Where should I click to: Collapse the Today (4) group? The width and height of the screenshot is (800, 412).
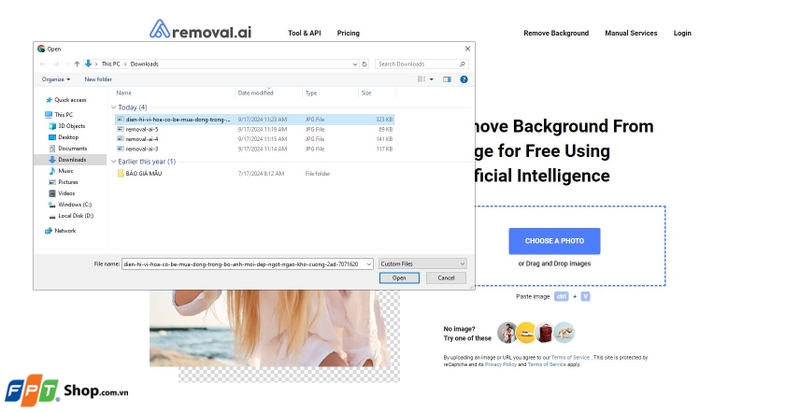coord(113,108)
